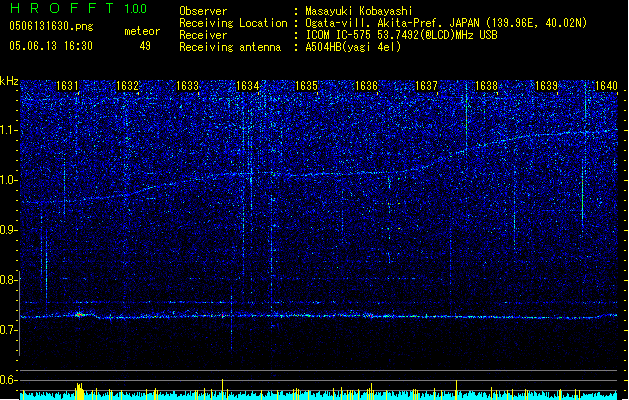Click time marker 1636

pos(366,86)
